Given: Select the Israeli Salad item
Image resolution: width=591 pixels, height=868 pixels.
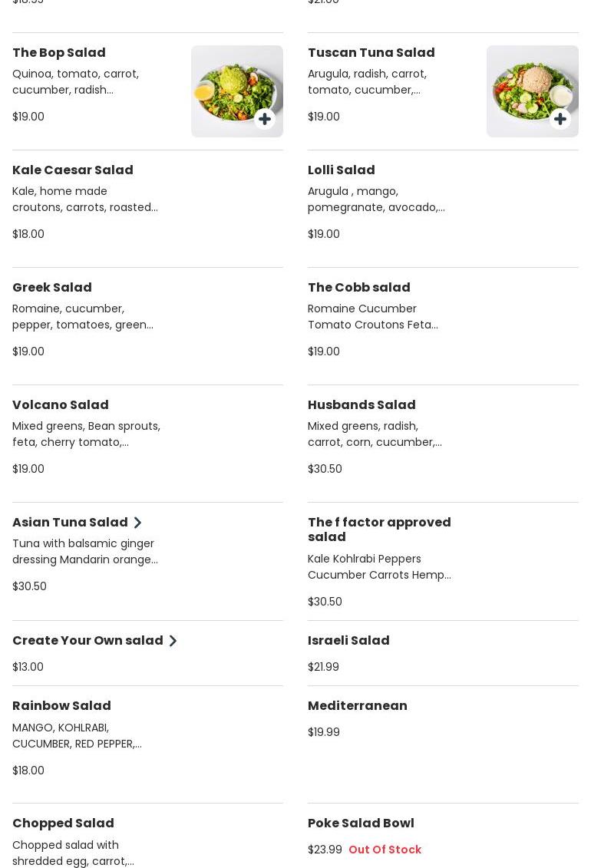Looking at the screenshot, I should pos(348,640).
